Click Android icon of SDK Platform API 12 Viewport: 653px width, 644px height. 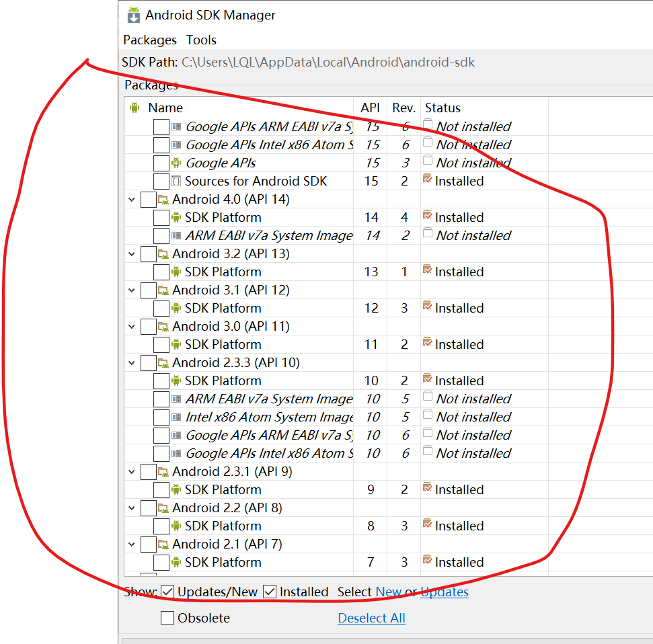[x=176, y=308]
